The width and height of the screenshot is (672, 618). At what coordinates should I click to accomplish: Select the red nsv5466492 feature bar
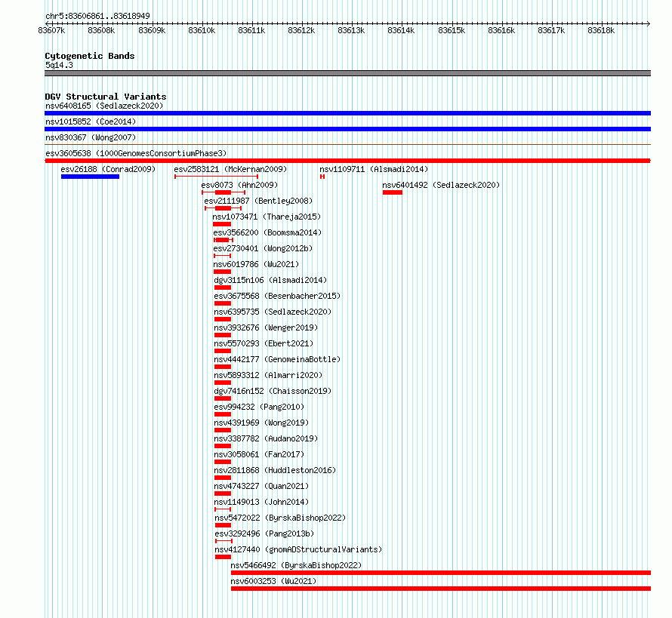pyautogui.click(x=441, y=573)
